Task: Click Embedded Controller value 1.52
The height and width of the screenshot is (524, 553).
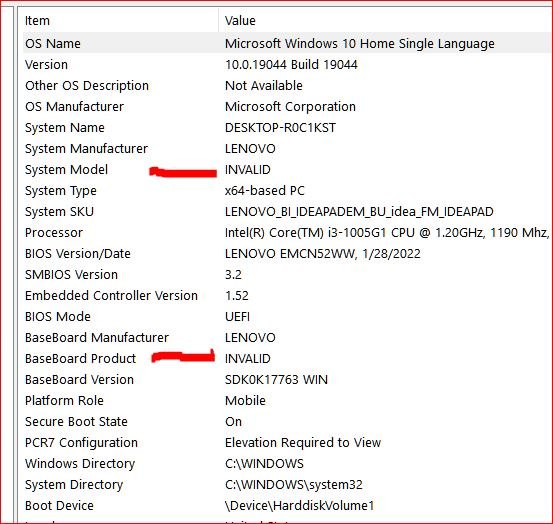Action: 237,295
